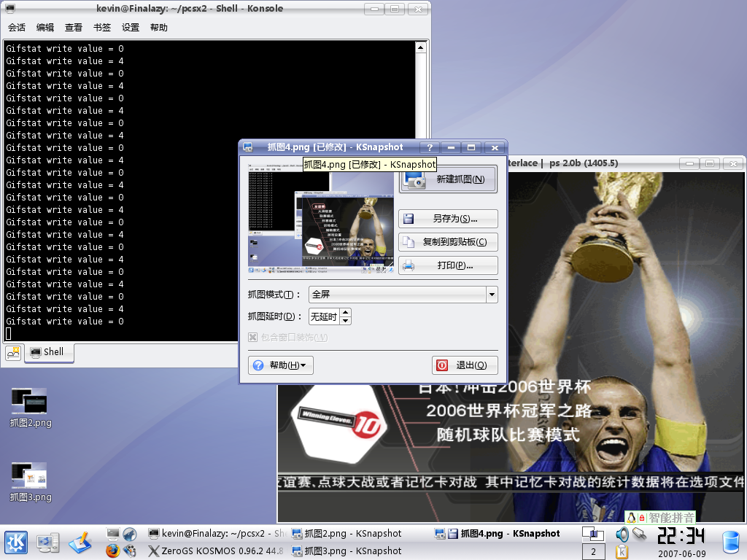Click the "?" What's This button in KSnapshot's title bar
747x560 pixels.
(x=430, y=147)
